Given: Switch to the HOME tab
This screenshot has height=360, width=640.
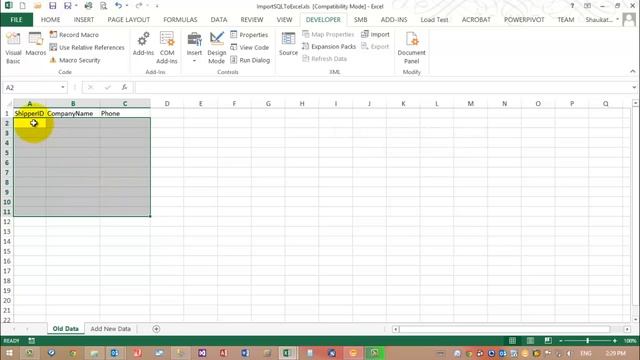Looking at the screenshot, I should click(50, 20).
